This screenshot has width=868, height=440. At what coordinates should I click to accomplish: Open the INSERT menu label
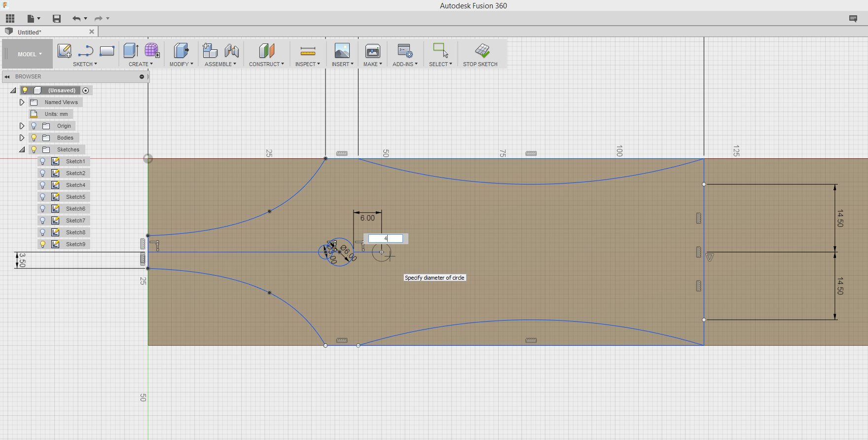pos(342,64)
